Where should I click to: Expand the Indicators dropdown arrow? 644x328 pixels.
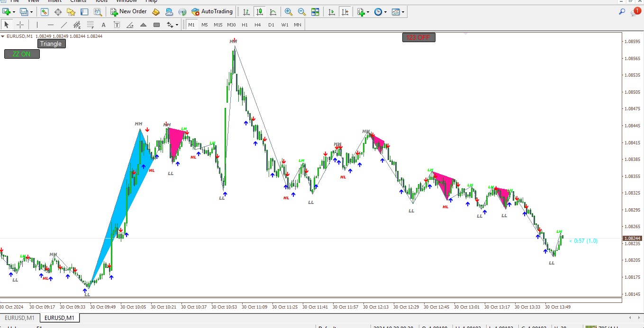pos(368,12)
